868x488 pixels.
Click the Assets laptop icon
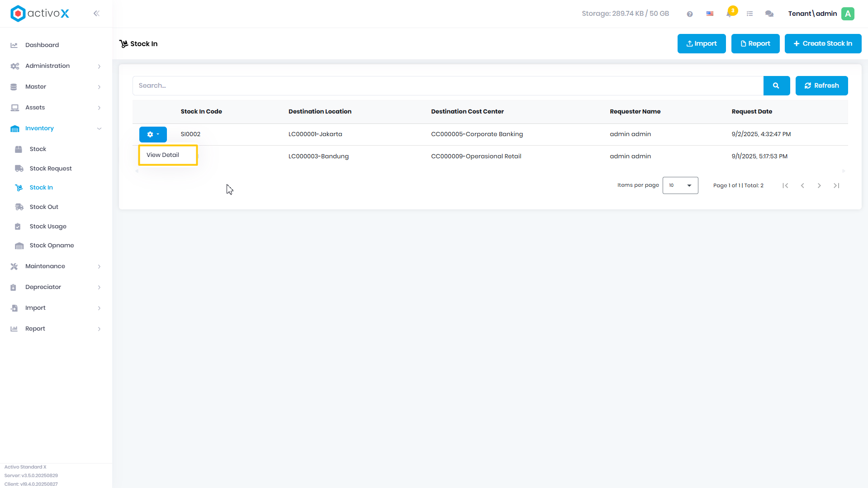[x=14, y=108]
